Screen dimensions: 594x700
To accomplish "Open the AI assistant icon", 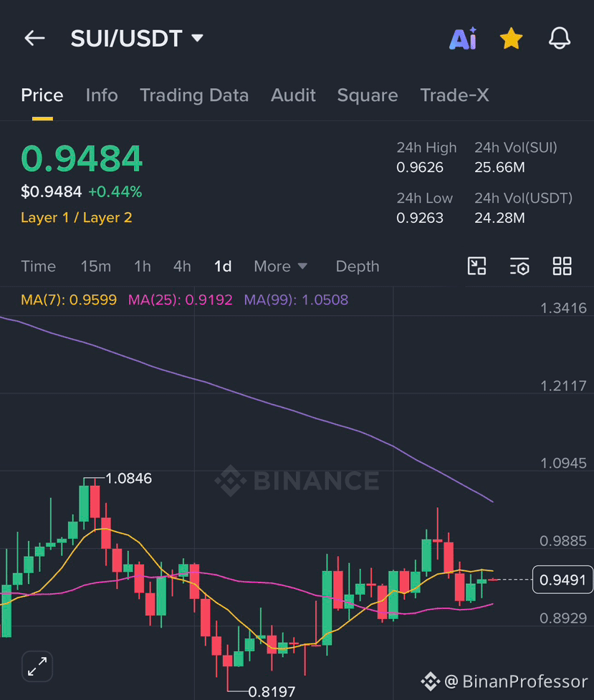I will click(463, 39).
